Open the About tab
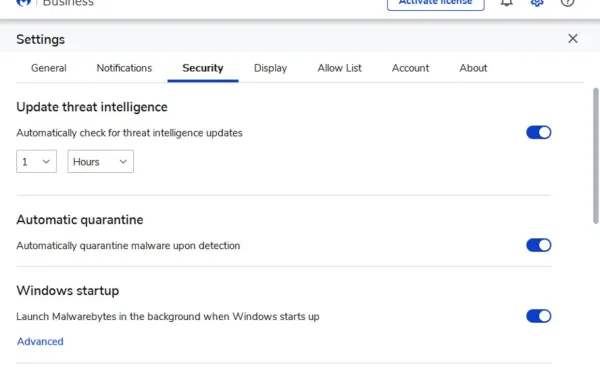 tap(473, 68)
